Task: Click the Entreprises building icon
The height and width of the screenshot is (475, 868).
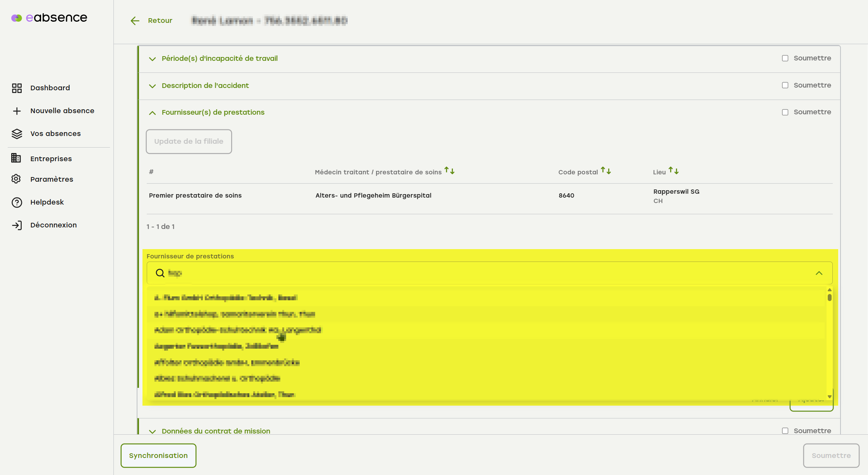Action: pyautogui.click(x=16, y=158)
